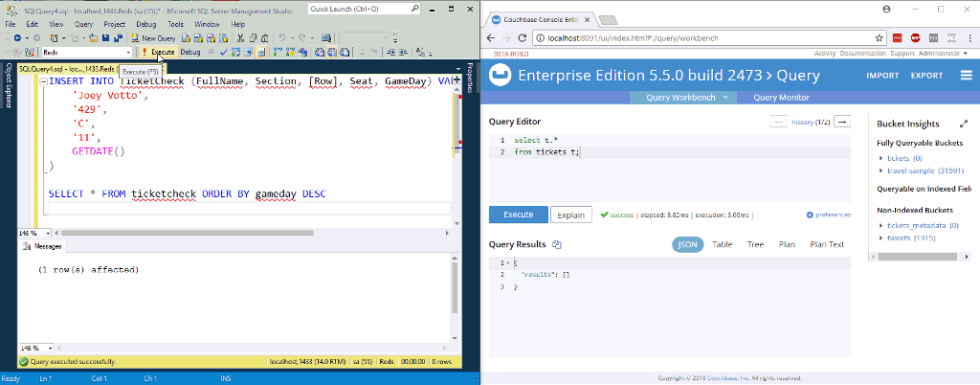The width and height of the screenshot is (980, 385).
Task: Click the Parse checkmark icon in SSMS
Action: 224,53
